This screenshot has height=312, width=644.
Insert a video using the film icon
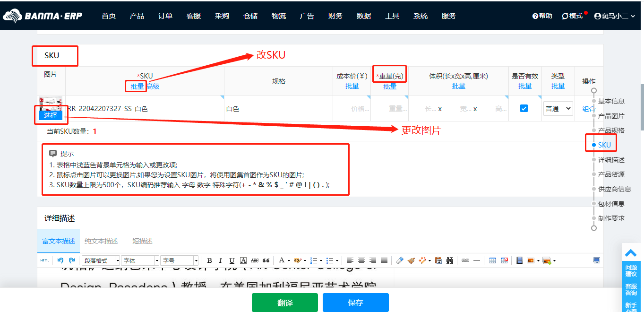point(520,260)
